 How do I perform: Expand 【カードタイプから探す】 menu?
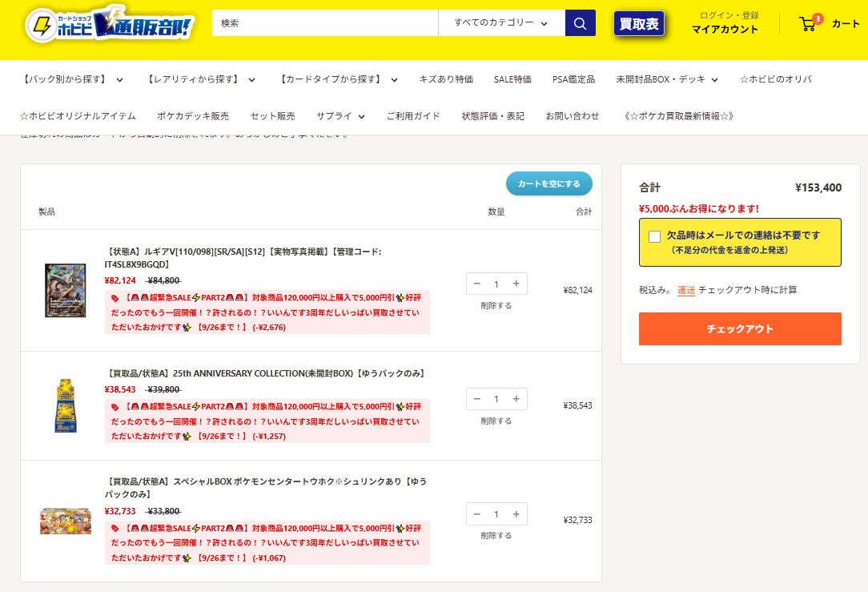(337, 79)
